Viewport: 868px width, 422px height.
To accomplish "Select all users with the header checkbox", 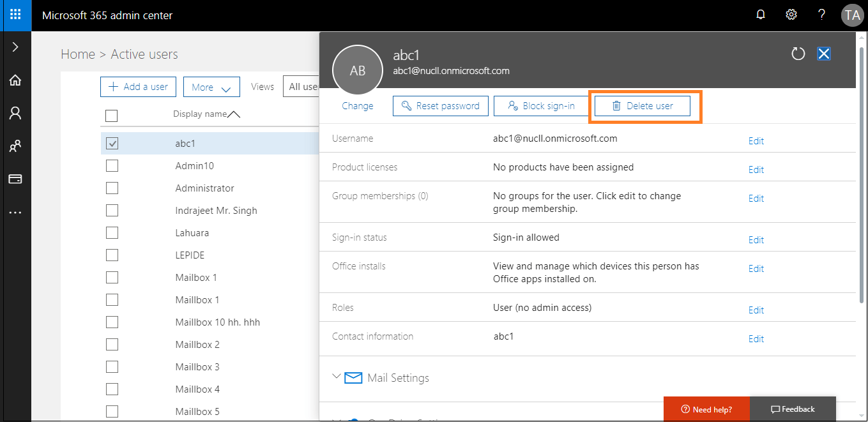I will click(112, 116).
